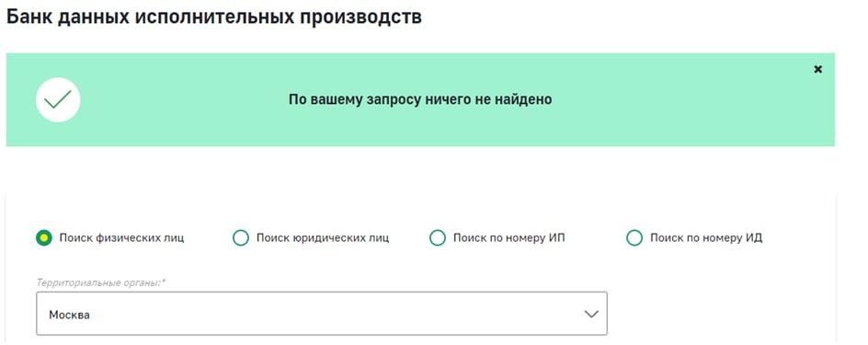868x345 pixels.
Task: Click the 'Поиск физических лиц' label text
Action: click(121, 238)
